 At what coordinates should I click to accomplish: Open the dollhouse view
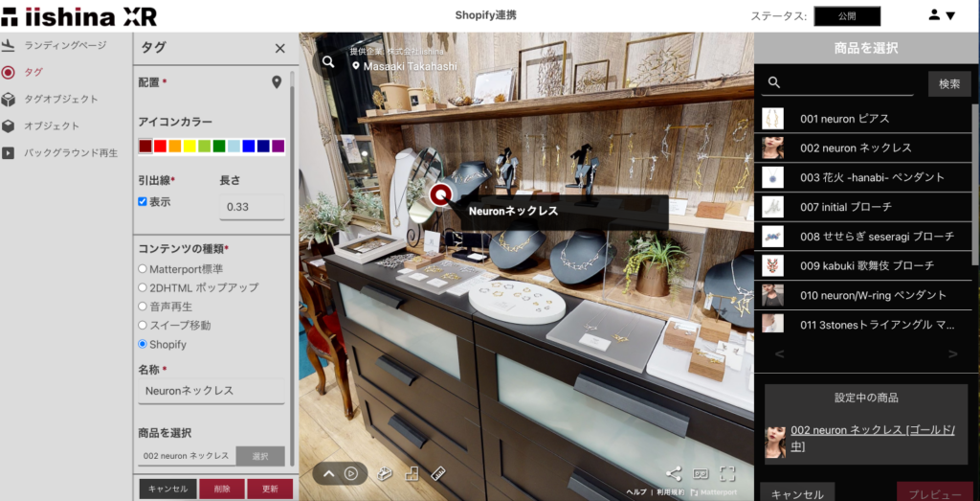pos(386,473)
